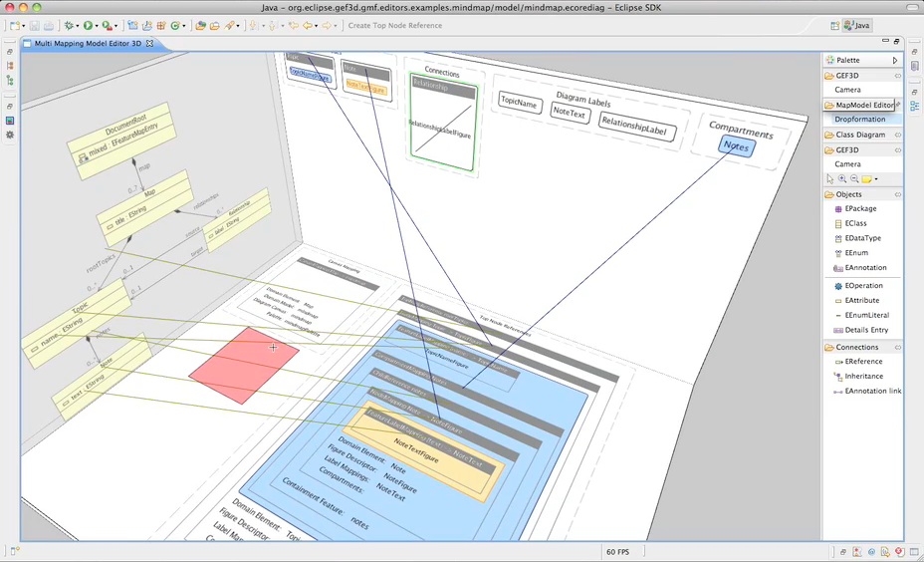This screenshot has height=562, width=924.
Task: Select the Camera tool under first GEF3D
Action: pyautogui.click(x=847, y=90)
